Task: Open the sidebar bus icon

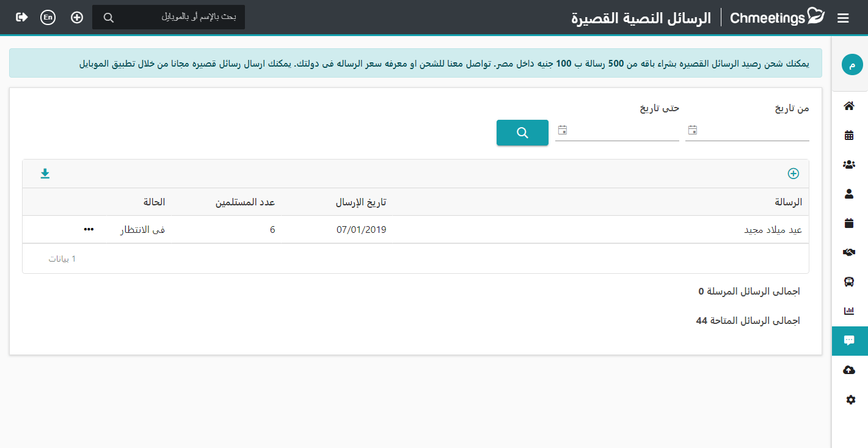Action: (849, 282)
